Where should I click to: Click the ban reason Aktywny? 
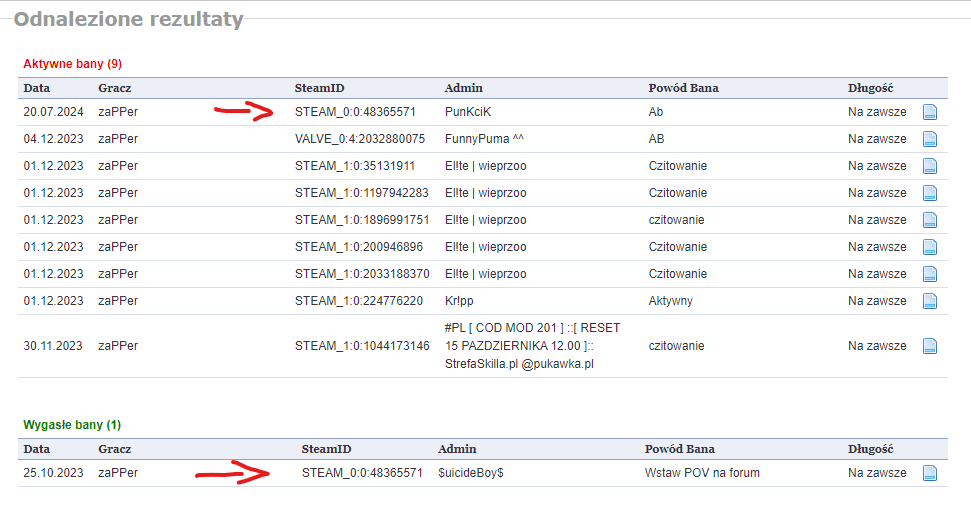point(670,300)
